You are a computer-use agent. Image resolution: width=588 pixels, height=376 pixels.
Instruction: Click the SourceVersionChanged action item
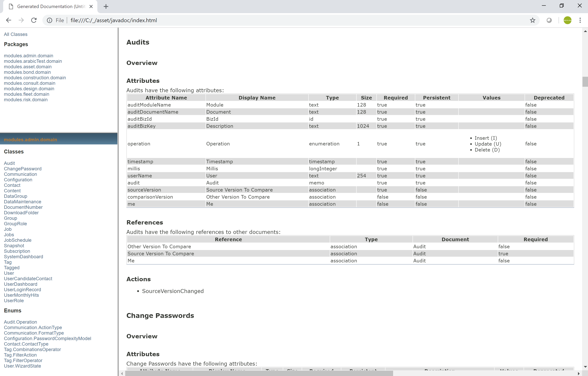pos(173,291)
